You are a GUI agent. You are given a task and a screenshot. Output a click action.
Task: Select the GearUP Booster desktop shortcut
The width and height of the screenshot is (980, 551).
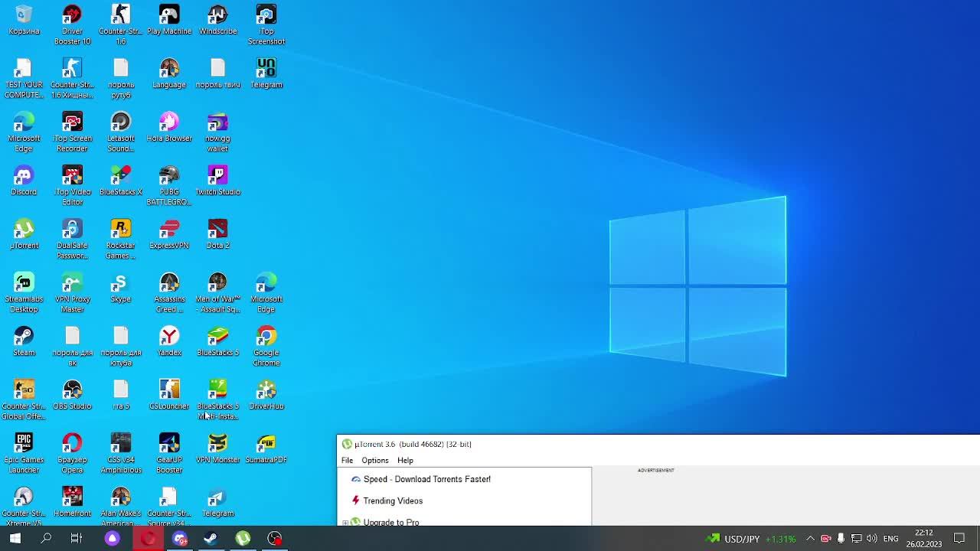(169, 453)
